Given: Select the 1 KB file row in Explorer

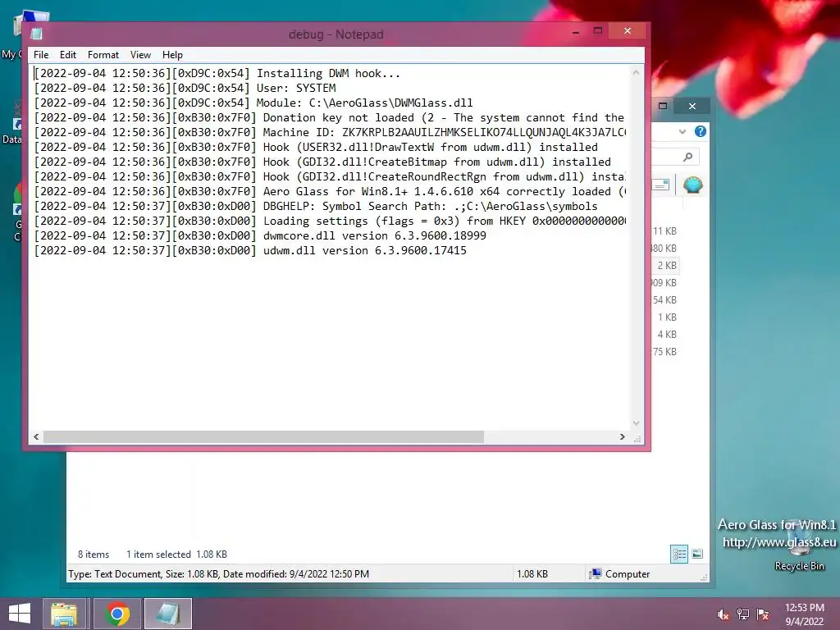Looking at the screenshot, I should (664, 317).
